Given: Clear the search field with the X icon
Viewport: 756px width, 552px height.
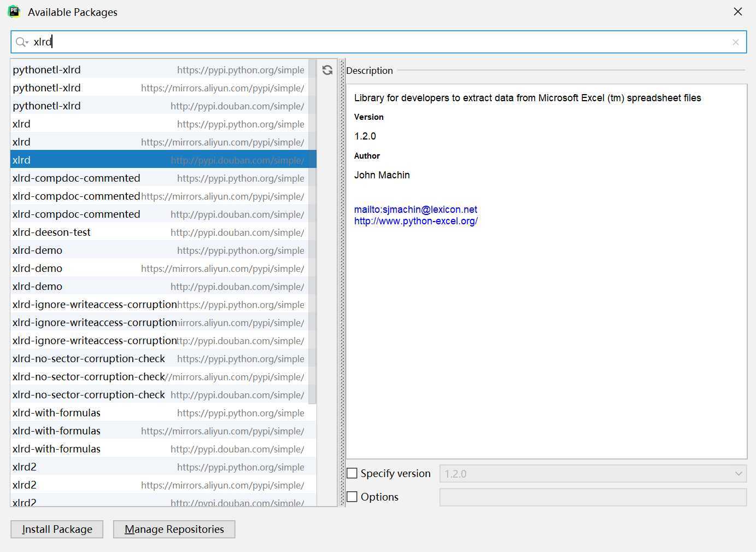Looking at the screenshot, I should point(736,42).
